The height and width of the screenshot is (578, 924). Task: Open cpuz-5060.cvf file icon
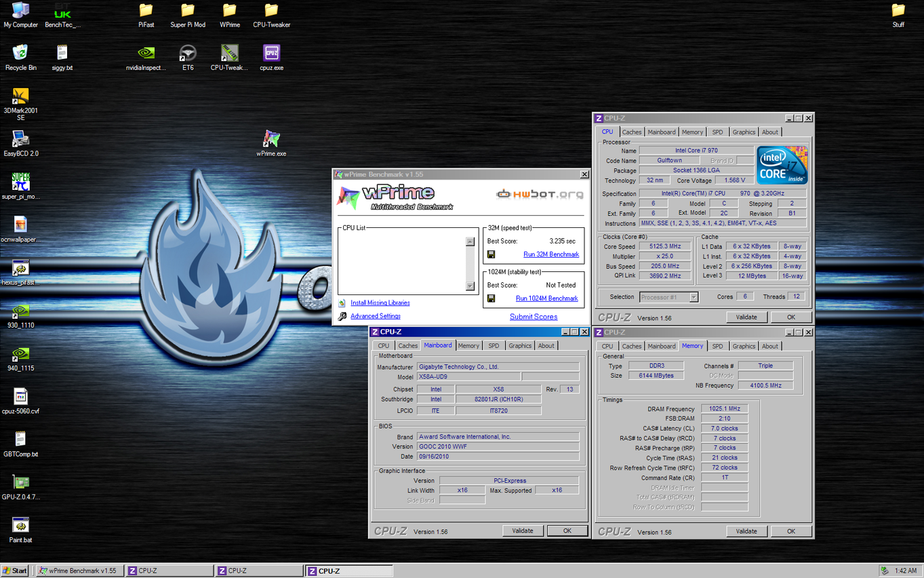(20, 401)
